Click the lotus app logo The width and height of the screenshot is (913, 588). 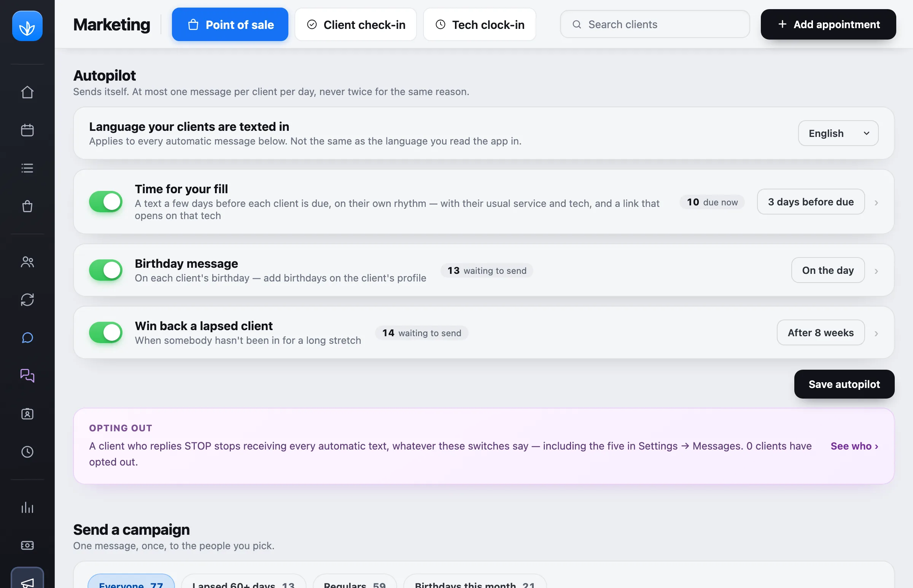pos(27,26)
